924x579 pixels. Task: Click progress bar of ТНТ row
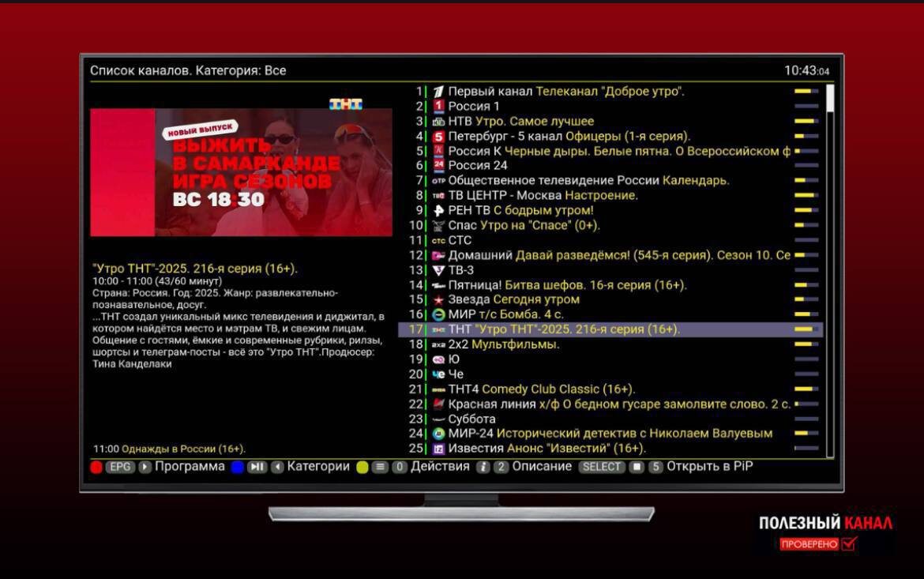click(x=806, y=329)
